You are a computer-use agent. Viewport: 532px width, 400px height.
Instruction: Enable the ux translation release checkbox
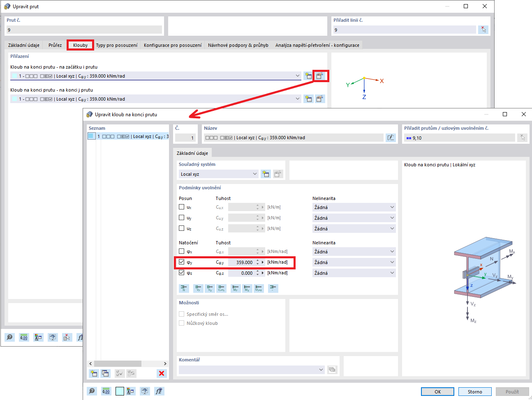point(182,207)
